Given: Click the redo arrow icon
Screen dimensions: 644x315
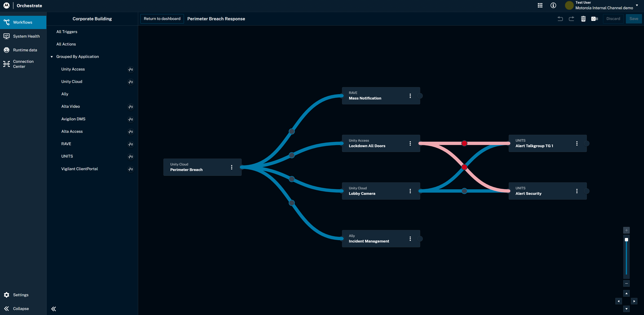Looking at the screenshot, I should pyautogui.click(x=572, y=19).
